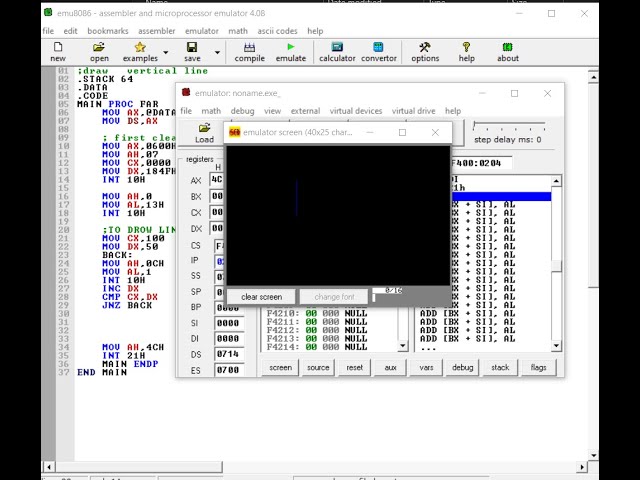The image size is (640, 480).
Task: Click code editor horizontal scroll left arrow
Action: tap(49, 466)
